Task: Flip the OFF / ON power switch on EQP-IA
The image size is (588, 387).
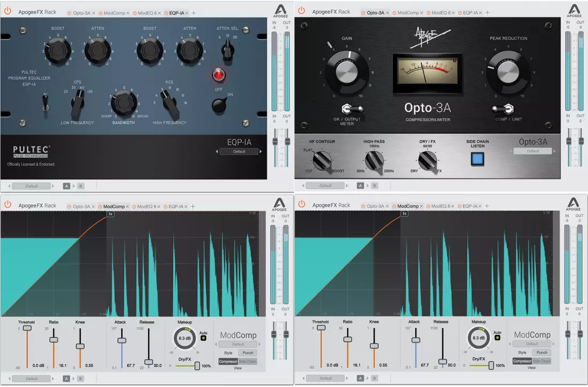Action: coord(219,105)
